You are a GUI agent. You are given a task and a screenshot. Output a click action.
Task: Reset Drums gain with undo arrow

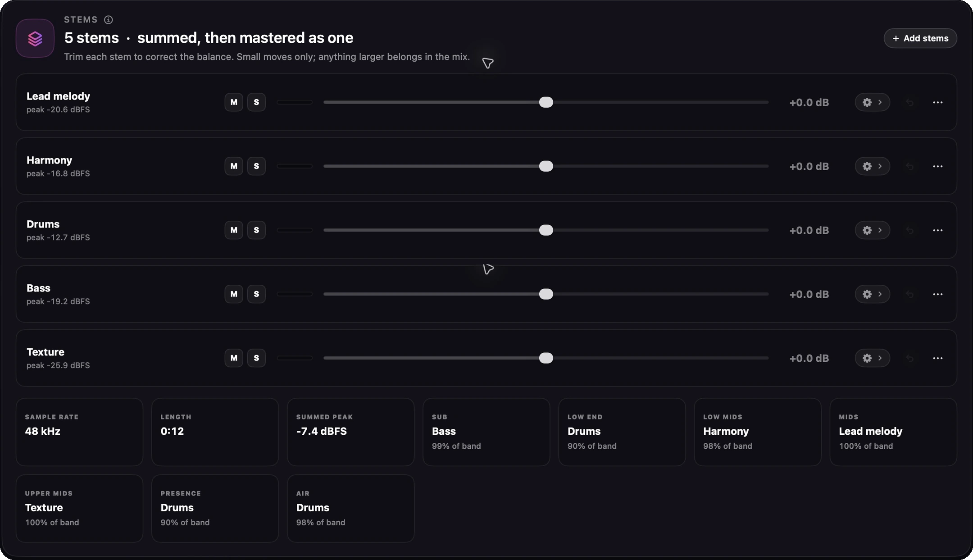point(910,230)
